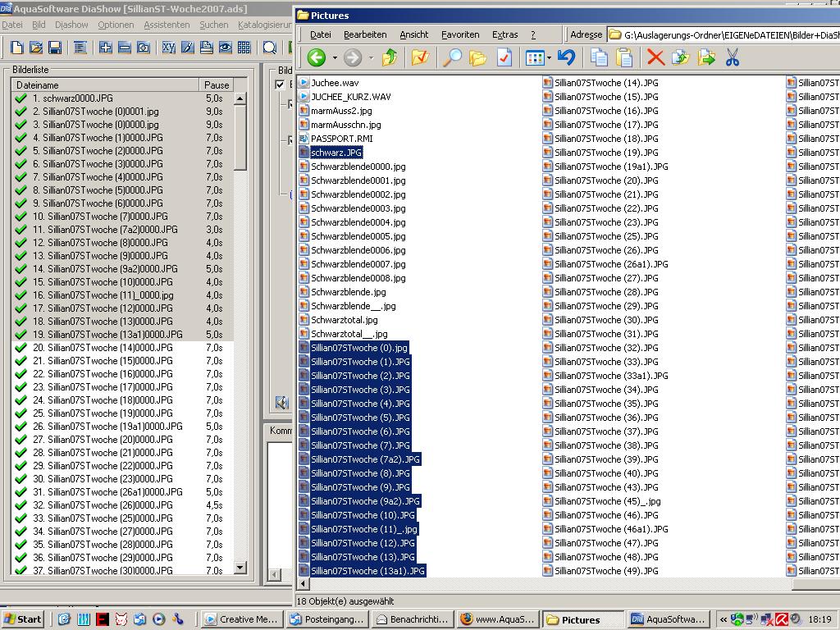Click the scissors cut icon in Explorer toolbar
Image resolution: width=840 pixels, height=630 pixels.
pyautogui.click(x=733, y=57)
